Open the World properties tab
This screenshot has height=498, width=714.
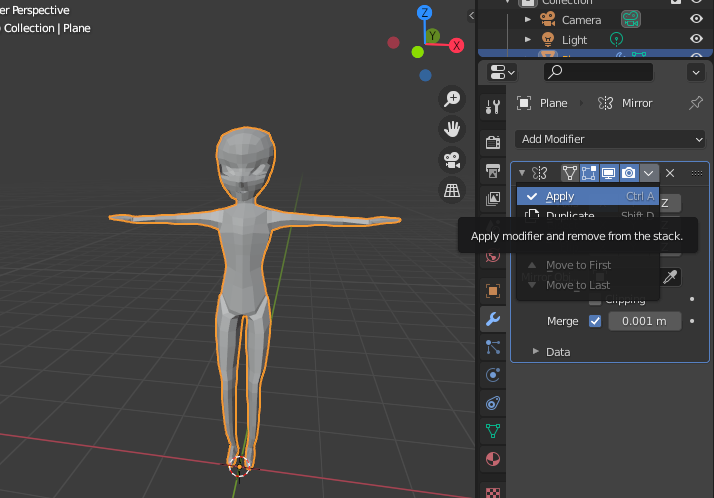[493, 256]
